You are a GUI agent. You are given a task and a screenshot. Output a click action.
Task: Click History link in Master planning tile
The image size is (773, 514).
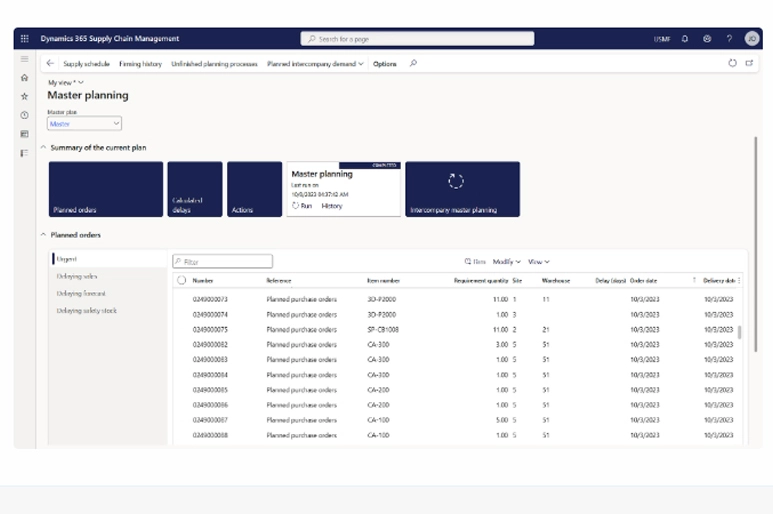click(332, 206)
